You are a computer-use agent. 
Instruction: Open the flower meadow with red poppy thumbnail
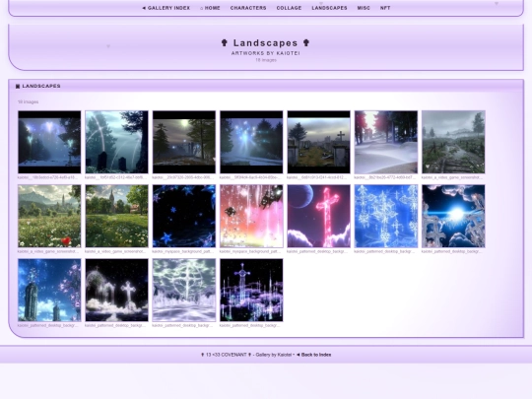coord(49,216)
